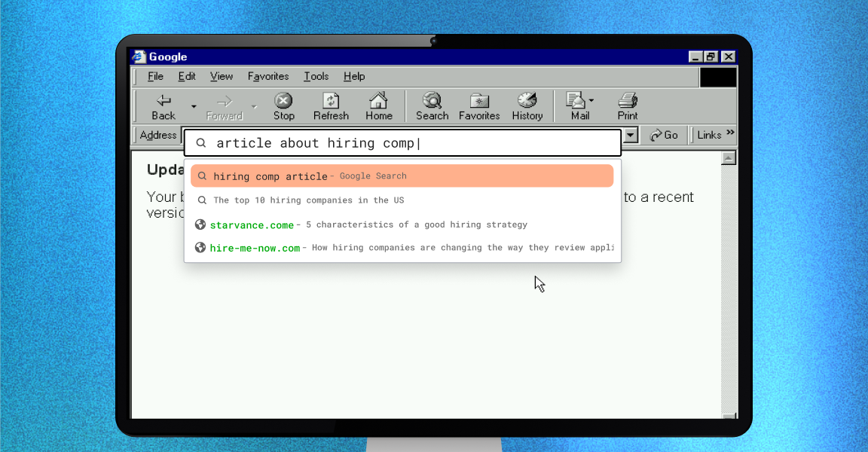This screenshot has height=452, width=868.
Task: Click the Address label on the address bar
Action: pyautogui.click(x=157, y=135)
